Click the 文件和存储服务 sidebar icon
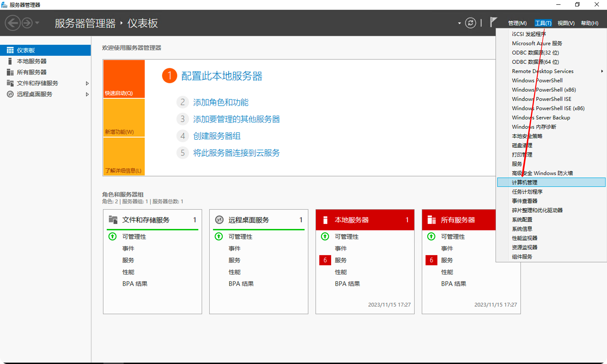607x364 pixels. point(10,83)
